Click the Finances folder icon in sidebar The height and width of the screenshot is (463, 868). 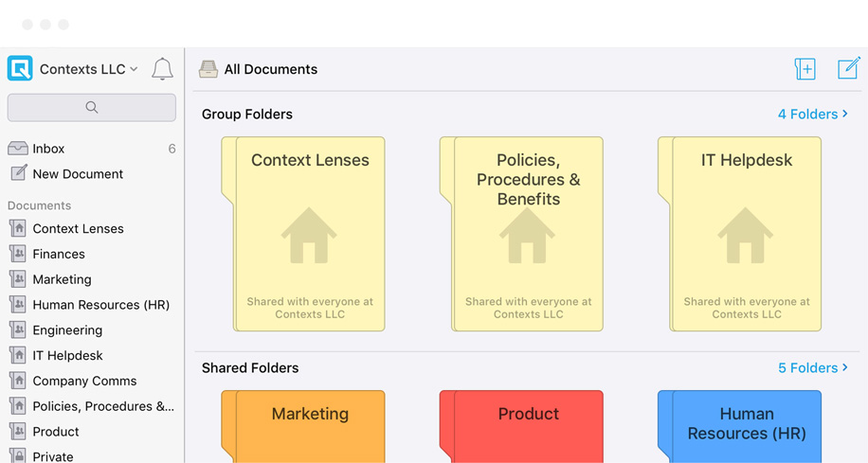click(x=18, y=254)
